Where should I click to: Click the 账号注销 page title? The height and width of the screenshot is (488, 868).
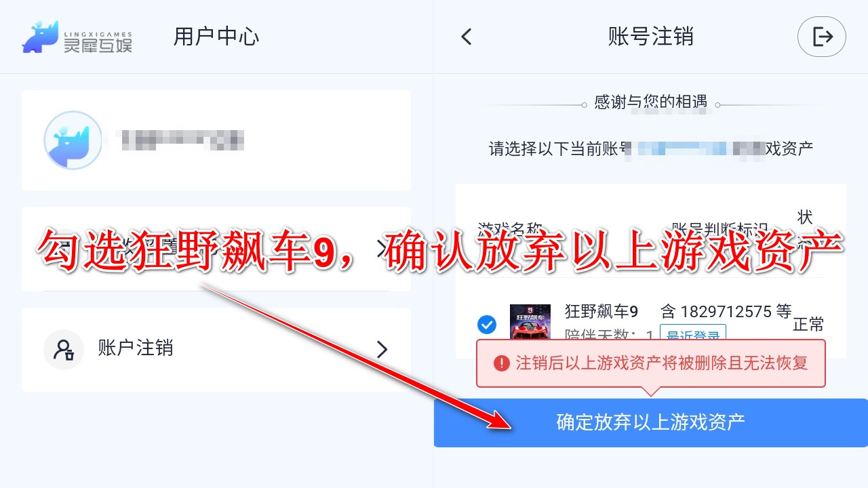pyautogui.click(x=651, y=37)
